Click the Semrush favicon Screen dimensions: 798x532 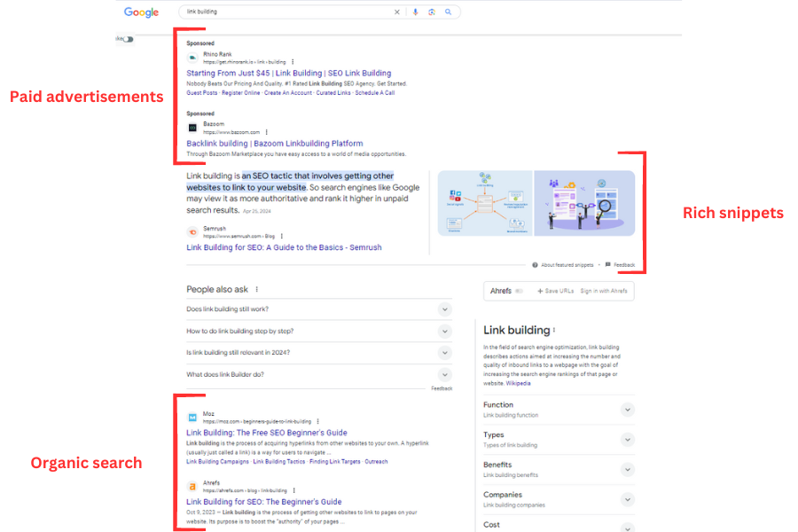click(192, 232)
